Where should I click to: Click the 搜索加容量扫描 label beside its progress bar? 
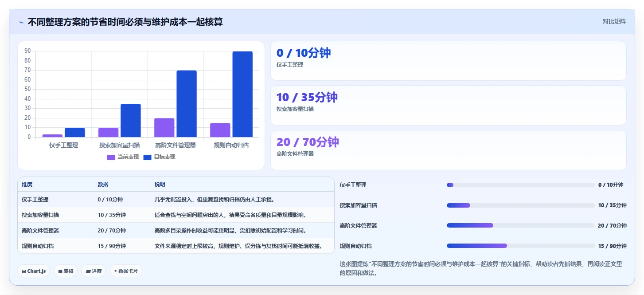359,205
